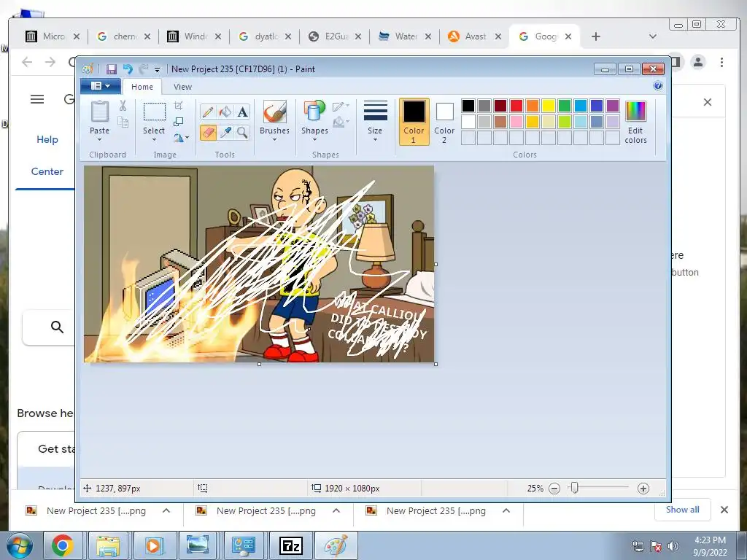Click the clock showing 4:23 PM
This screenshot has height=560, width=747.
pos(710,540)
